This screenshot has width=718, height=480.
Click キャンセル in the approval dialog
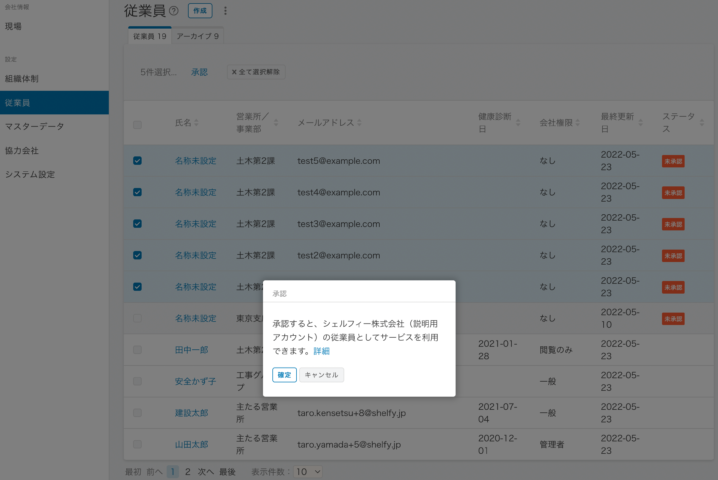(322, 375)
